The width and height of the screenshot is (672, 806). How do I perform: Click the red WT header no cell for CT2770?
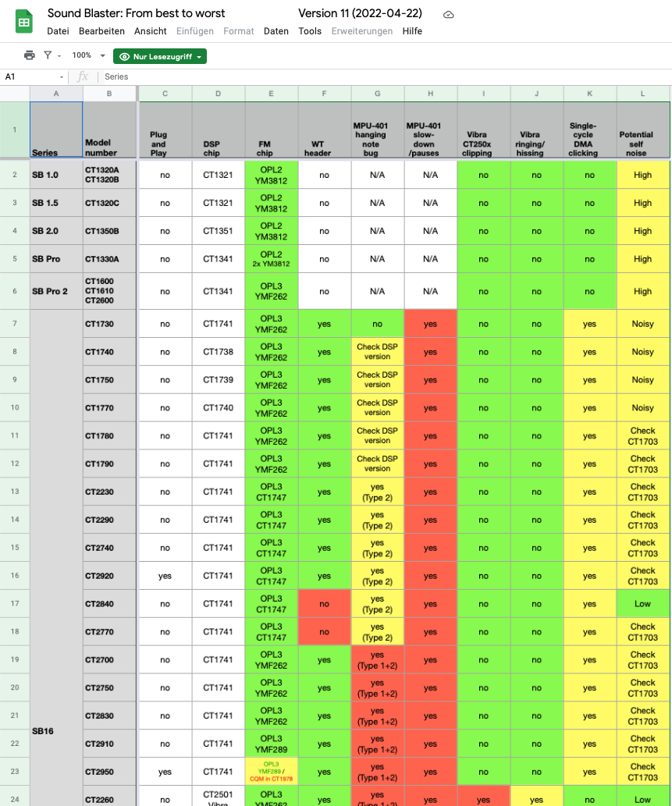coord(324,632)
